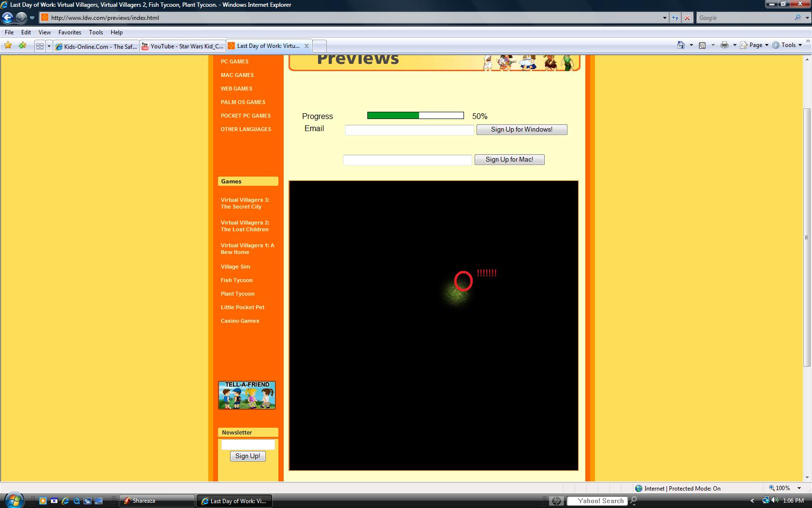Close the Last Day of Work tab

(306, 46)
